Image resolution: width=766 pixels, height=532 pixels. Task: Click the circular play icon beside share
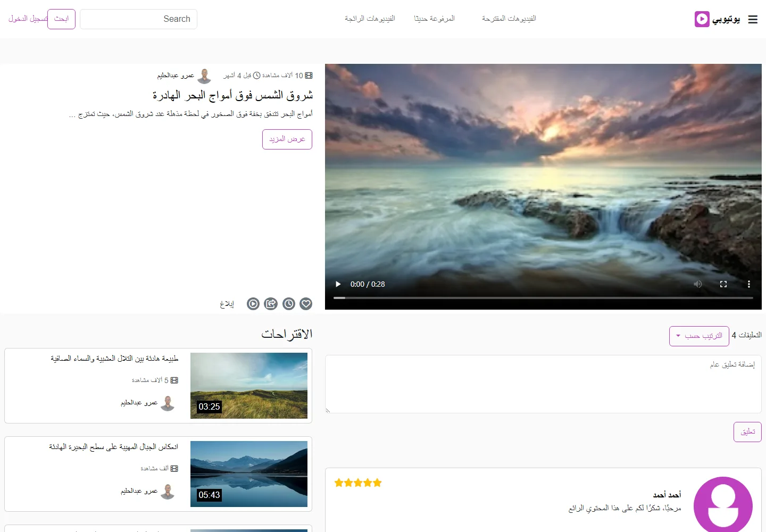tap(253, 304)
